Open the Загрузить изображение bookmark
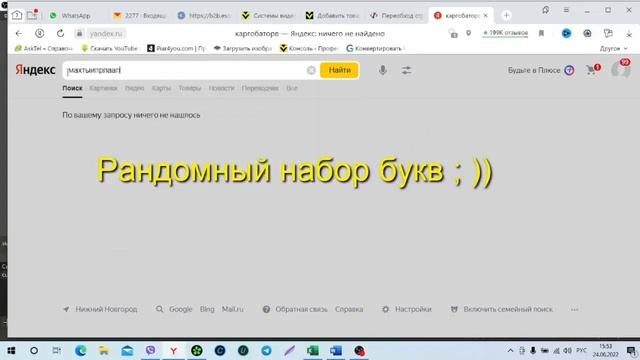Viewport: 640px width, 360px height. tap(242, 48)
